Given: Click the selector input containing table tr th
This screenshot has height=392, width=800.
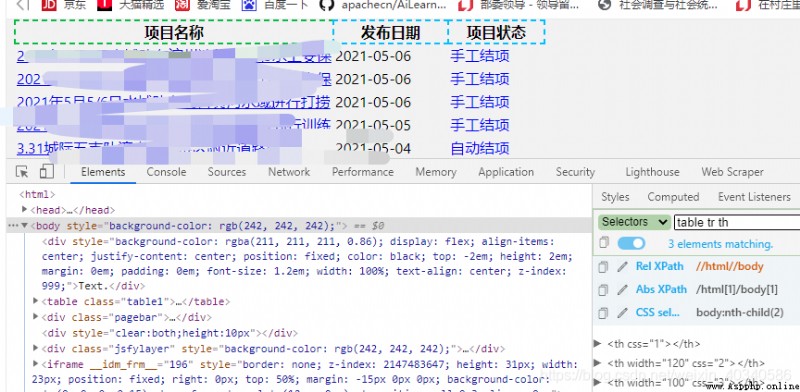Looking at the screenshot, I should click(x=737, y=222).
